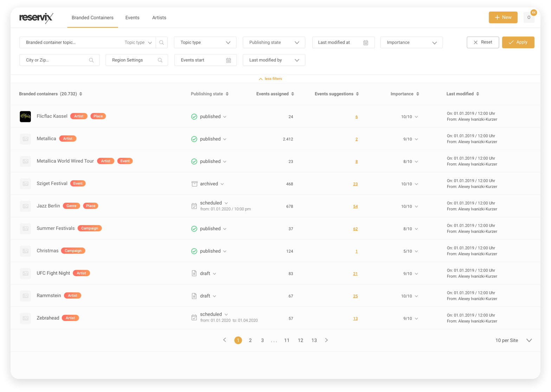Expand Zebrahead scheduled state dropdown

226,314
